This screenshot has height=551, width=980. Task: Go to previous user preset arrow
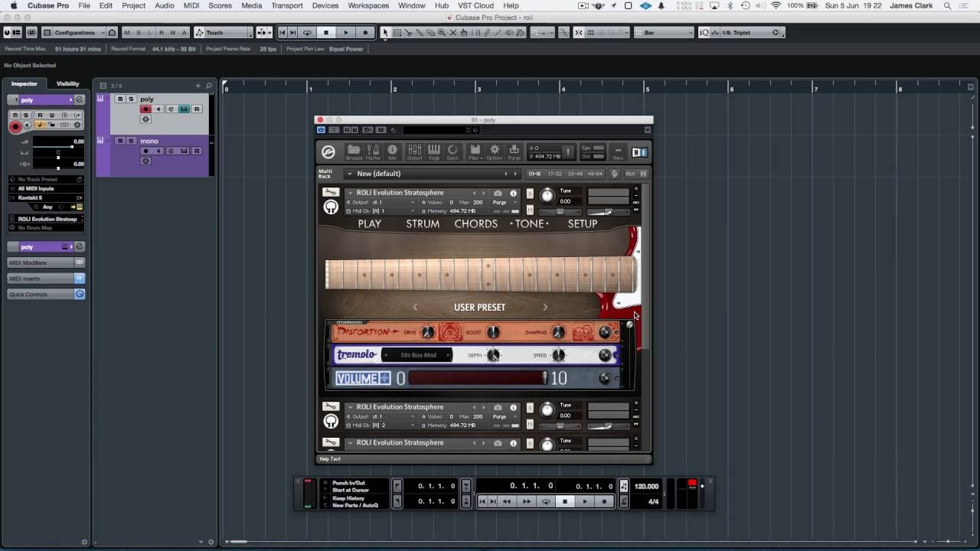[415, 307]
